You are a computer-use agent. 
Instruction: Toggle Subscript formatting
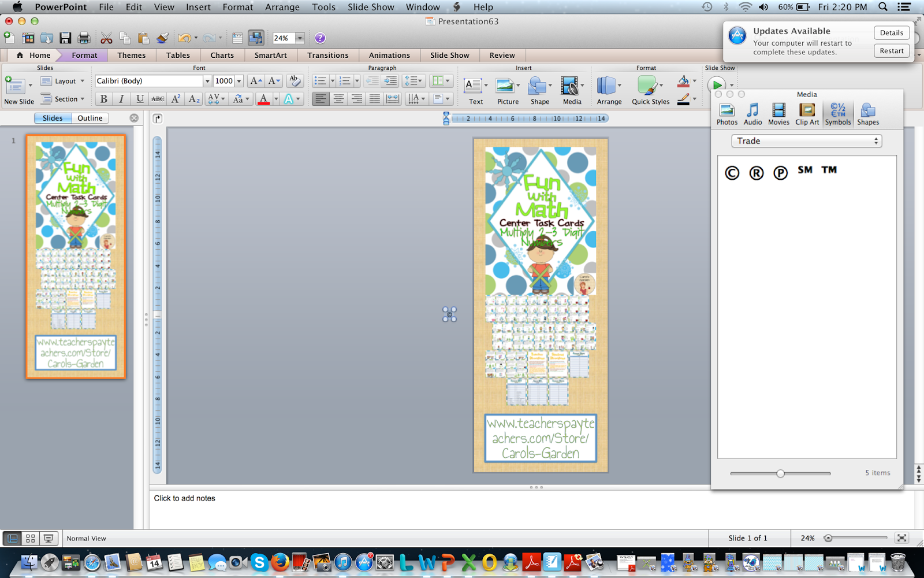194,99
